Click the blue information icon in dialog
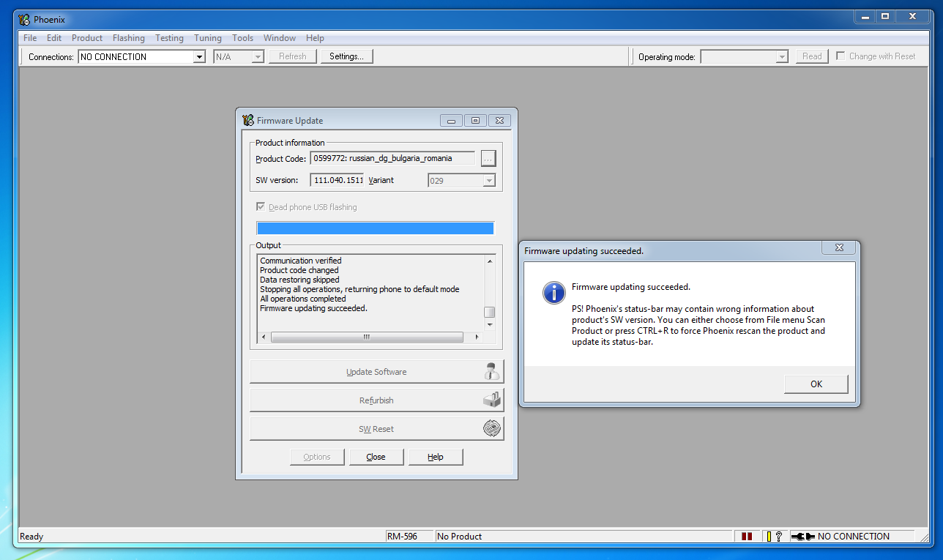The height and width of the screenshot is (560, 943). 554,293
